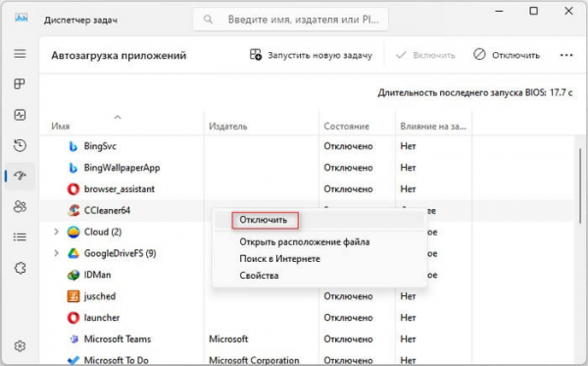Click the launcher Opera icon

[x=73, y=318]
